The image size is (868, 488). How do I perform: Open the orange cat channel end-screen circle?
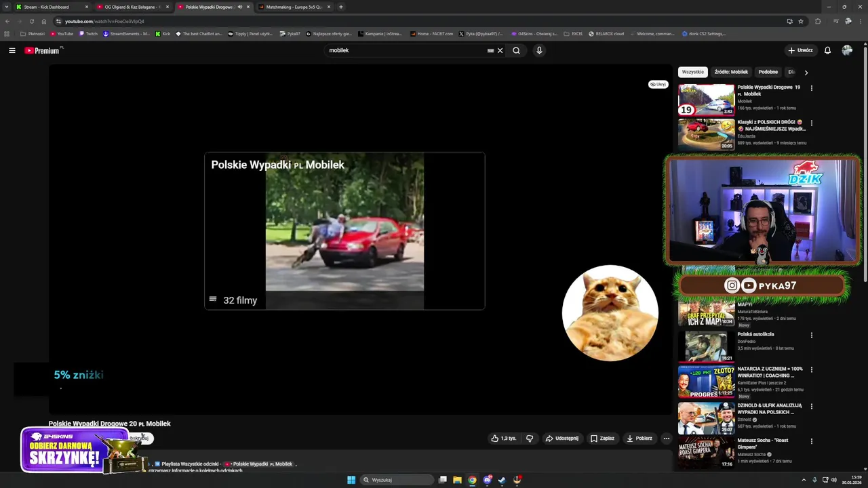pos(610,313)
